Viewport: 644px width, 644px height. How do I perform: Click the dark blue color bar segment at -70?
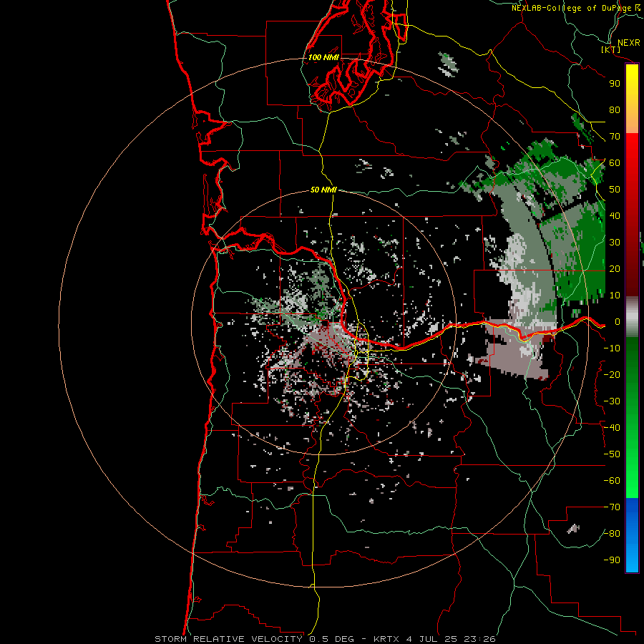click(x=632, y=506)
